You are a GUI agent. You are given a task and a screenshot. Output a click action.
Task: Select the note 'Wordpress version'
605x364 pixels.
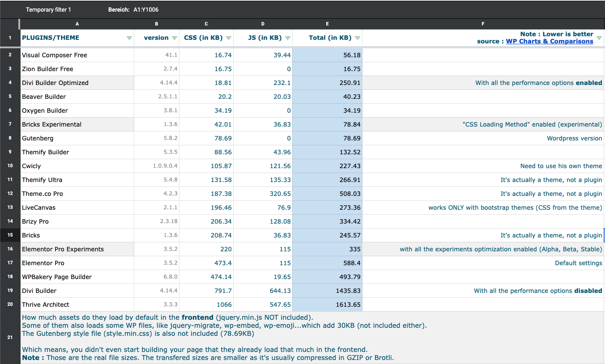pyautogui.click(x=483, y=138)
